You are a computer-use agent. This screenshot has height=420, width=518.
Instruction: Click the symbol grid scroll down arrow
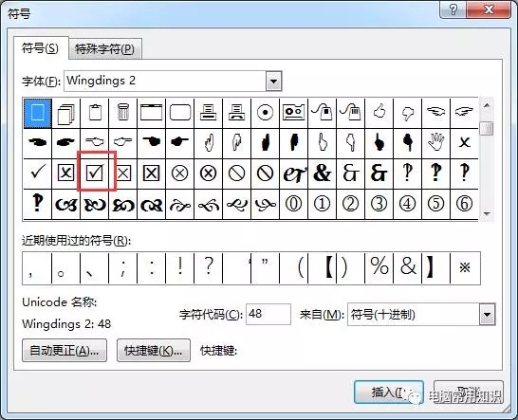pyautogui.click(x=487, y=214)
